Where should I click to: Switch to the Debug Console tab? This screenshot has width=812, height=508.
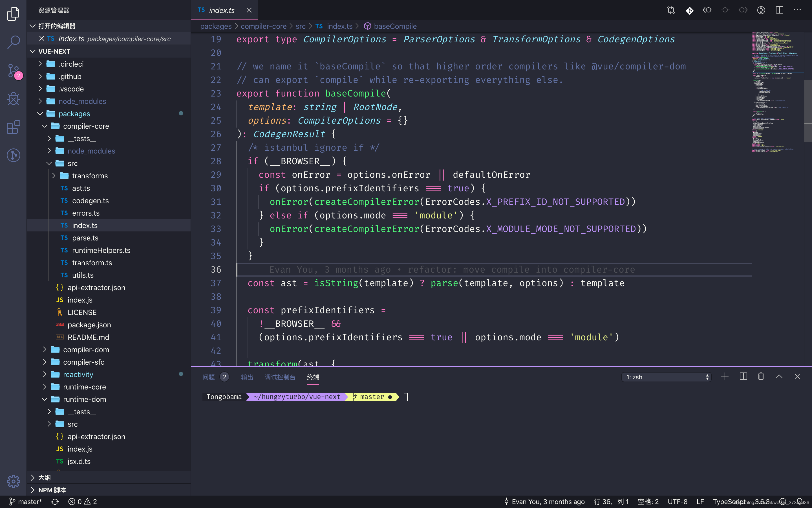point(280,377)
